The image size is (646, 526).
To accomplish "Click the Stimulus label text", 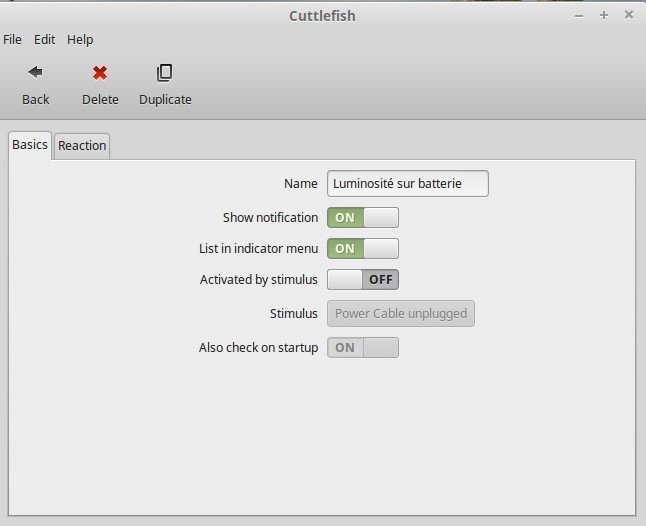I will 293,313.
